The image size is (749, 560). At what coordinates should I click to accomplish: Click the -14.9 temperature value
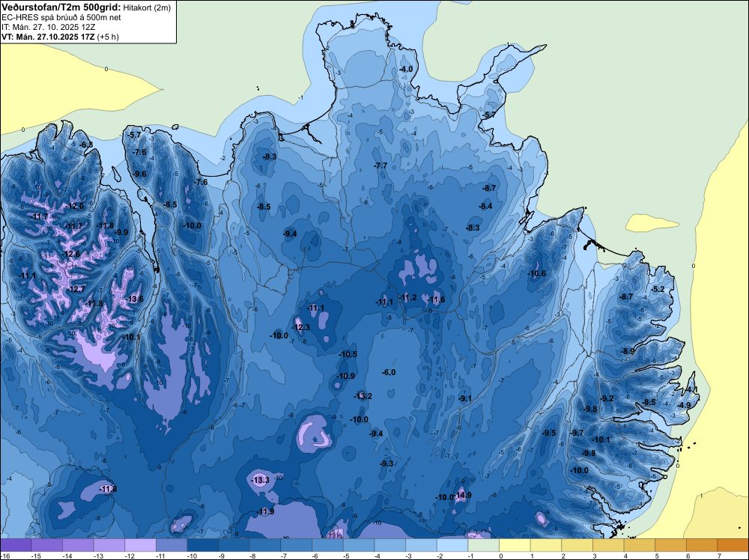pyautogui.click(x=462, y=495)
